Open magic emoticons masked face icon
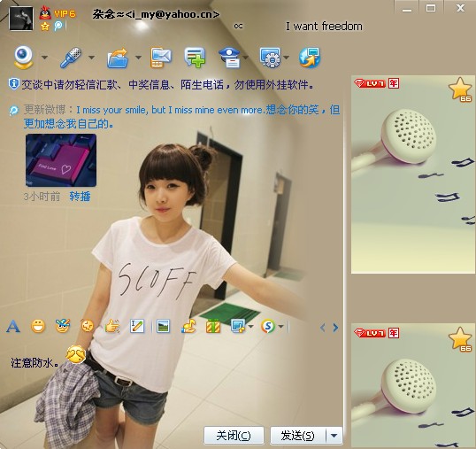The width and height of the screenshot is (476, 449). tap(63, 326)
